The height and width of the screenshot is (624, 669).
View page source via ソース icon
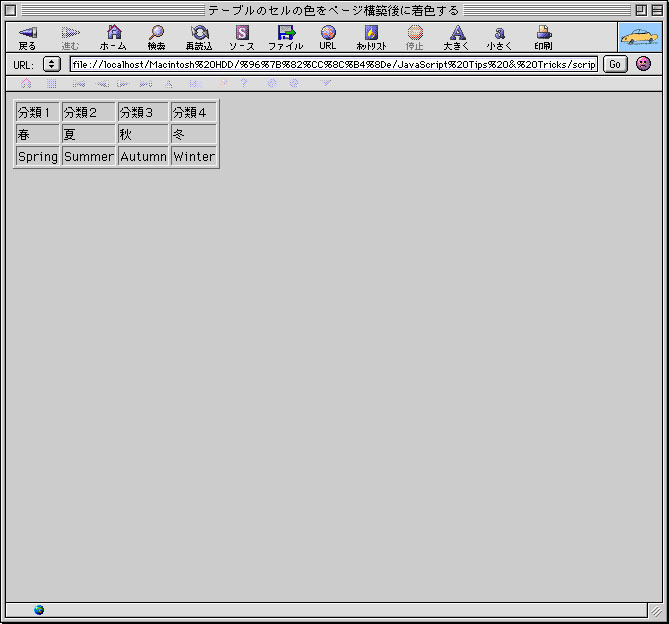(242, 37)
